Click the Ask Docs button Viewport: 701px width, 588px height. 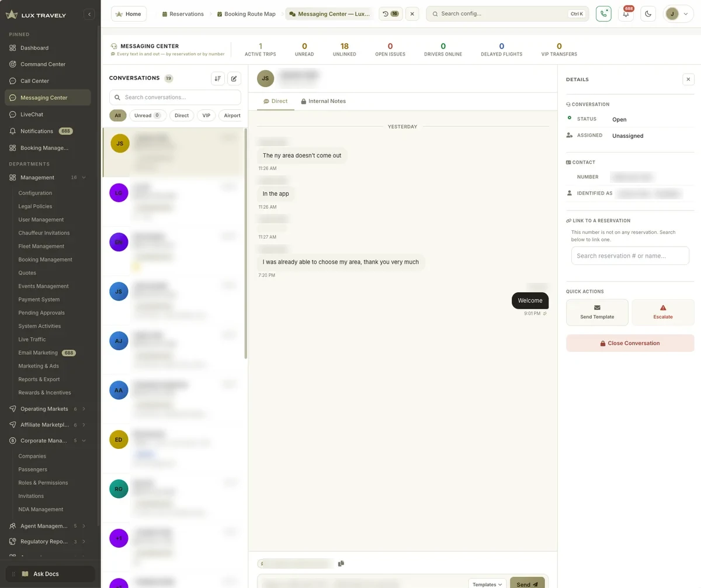[50, 574]
